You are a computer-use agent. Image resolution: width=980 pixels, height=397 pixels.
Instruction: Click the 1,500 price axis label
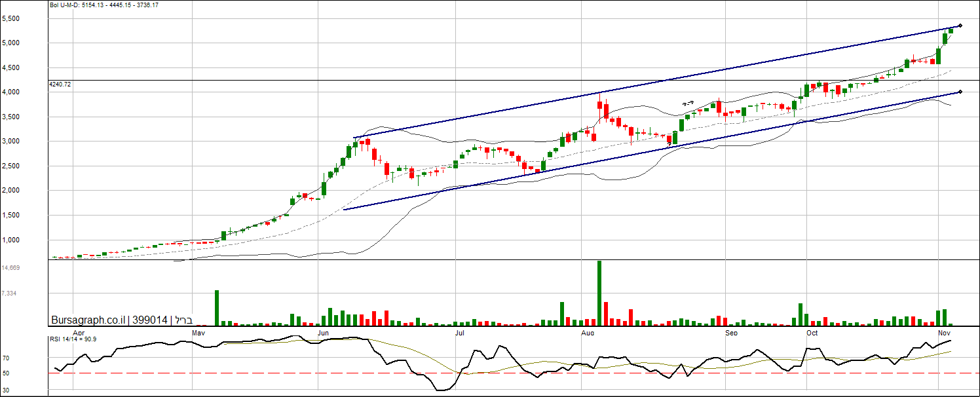tap(11, 216)
